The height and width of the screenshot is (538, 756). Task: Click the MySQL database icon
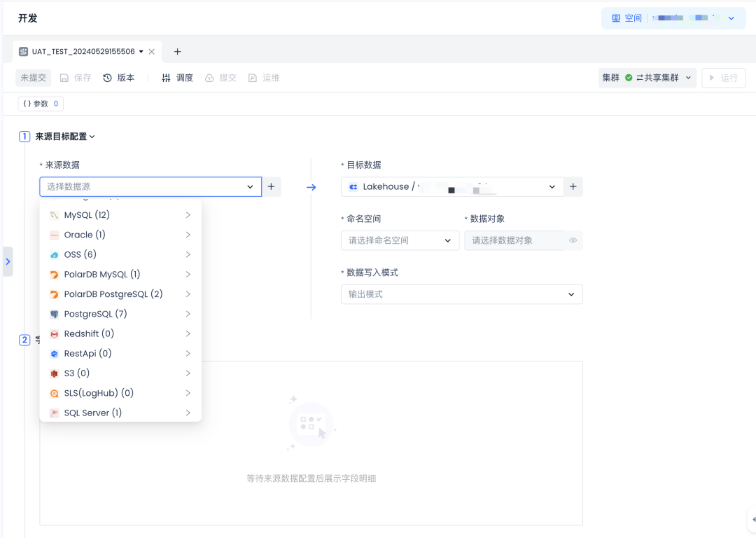pyautogui.click(x=54, y=215)
